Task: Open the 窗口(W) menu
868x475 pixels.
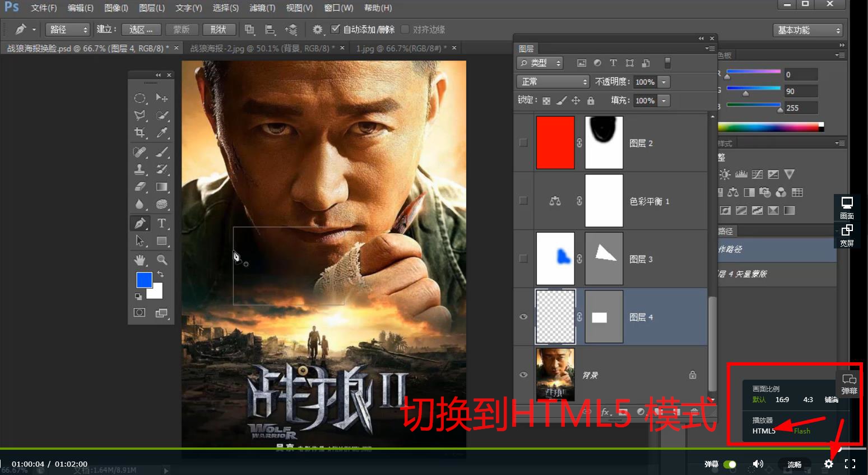Action: (x=338, y=8)
